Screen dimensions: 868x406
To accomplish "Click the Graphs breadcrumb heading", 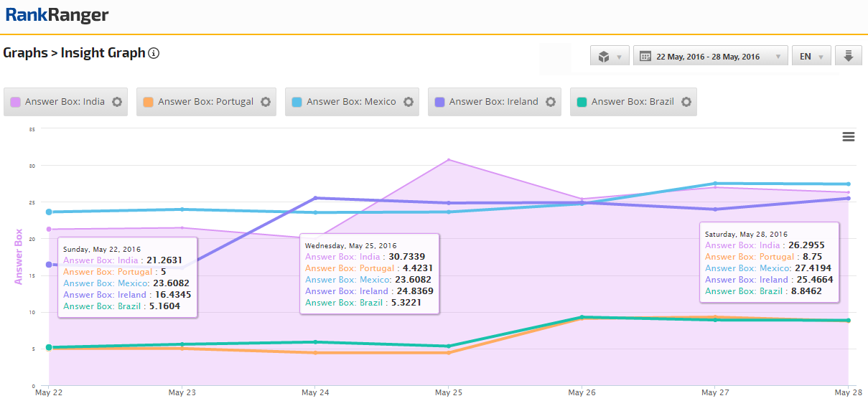I will coord(25,53).
